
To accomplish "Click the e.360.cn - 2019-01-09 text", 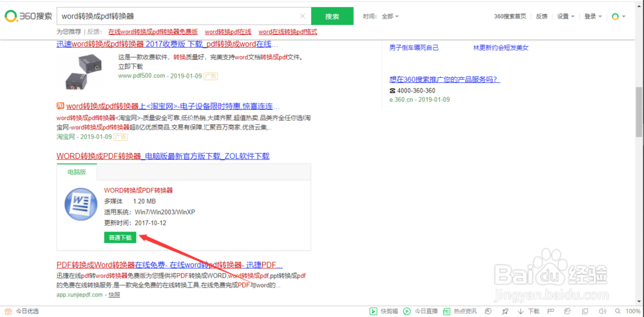I will click(419, 100).
